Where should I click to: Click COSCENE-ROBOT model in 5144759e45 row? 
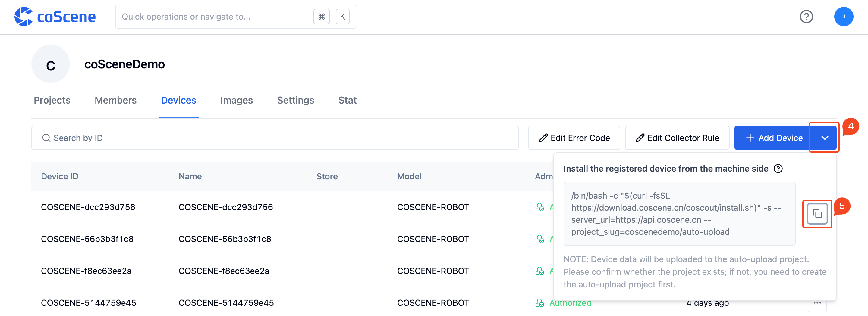(433, 303)
